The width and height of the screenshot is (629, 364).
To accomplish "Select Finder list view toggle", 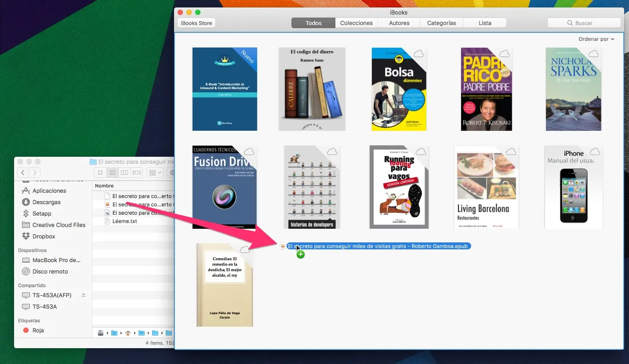I will (x=113, y=173).
